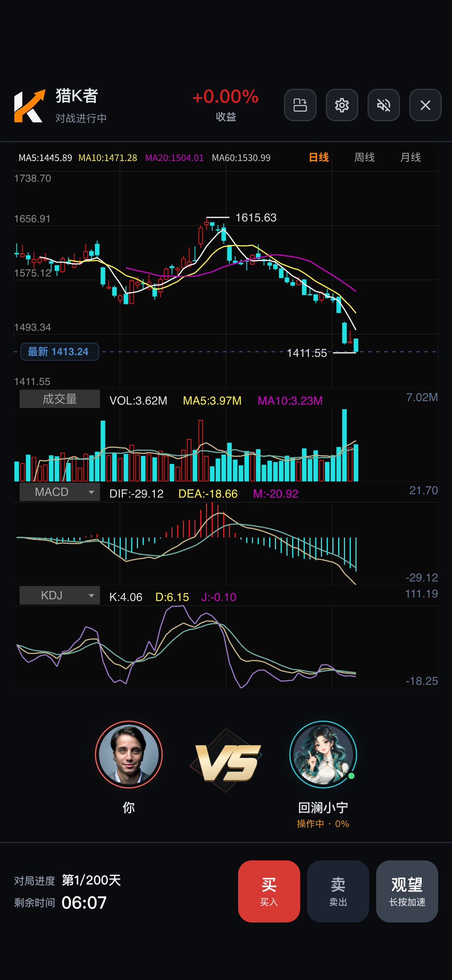This screenshot has height=980, width=452.
Task: Tap the 1615.63 high price marker
Action: pyautogui.click(x=256, y=218)
